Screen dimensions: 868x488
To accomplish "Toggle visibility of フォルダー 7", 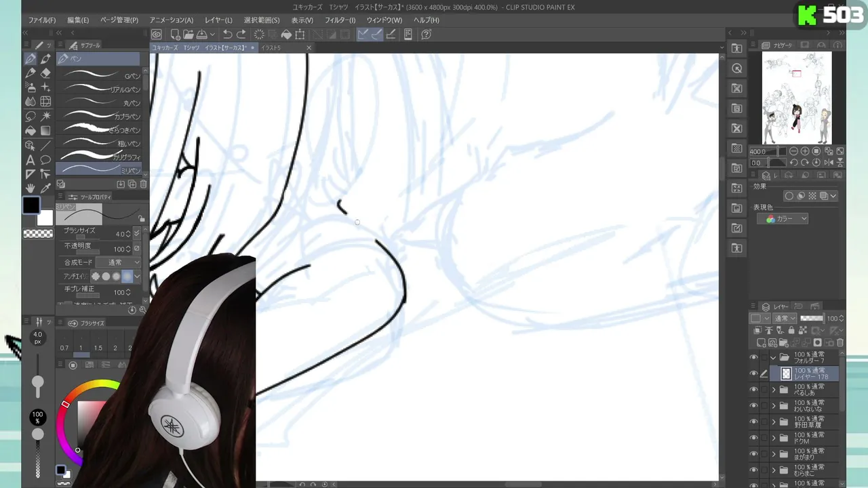I will coord(753,357).
